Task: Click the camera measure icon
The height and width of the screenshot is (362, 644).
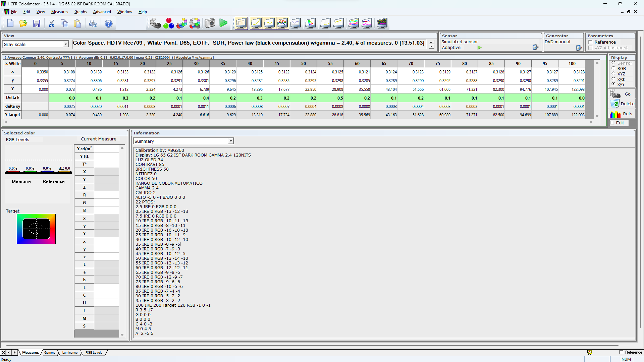Action: click(210, 23)
